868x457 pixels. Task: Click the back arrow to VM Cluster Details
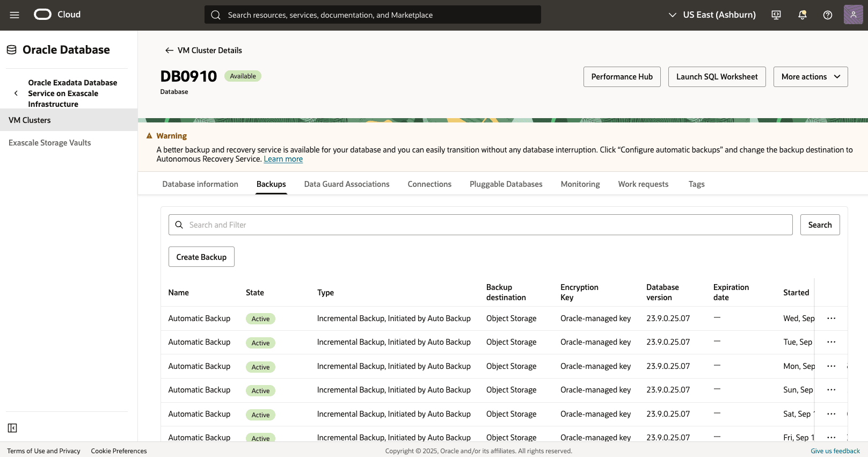click(169, 50)
